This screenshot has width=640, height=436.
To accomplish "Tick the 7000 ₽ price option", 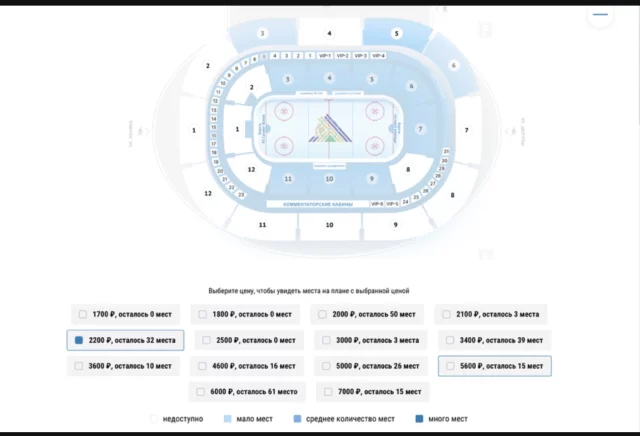I will point(328,392).
